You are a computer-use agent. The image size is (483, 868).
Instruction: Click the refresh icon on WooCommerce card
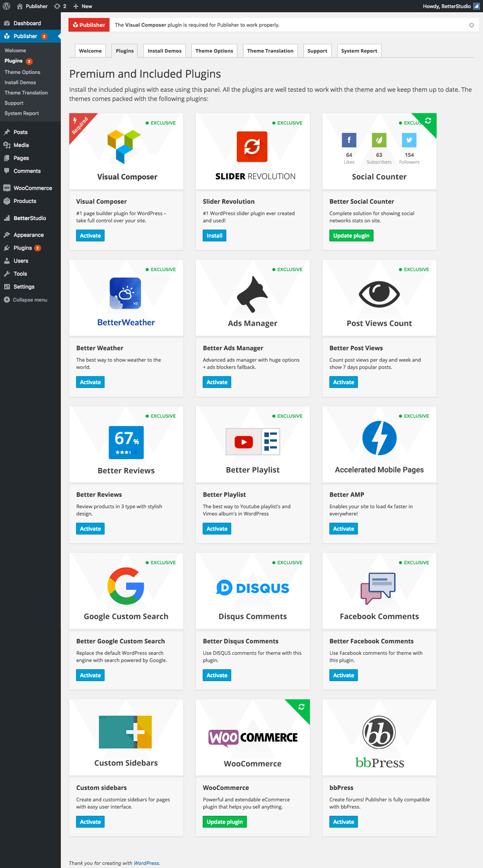(x=302, y=707)
